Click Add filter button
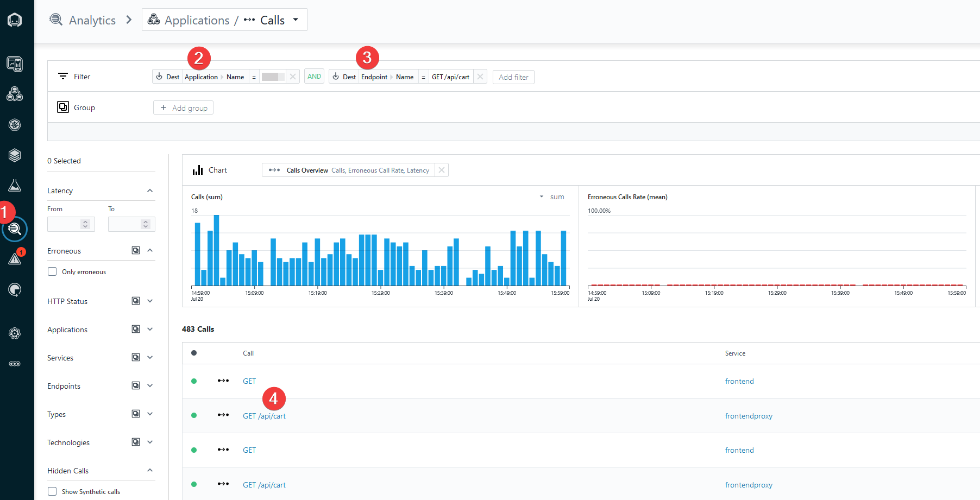 click(513, 77)
